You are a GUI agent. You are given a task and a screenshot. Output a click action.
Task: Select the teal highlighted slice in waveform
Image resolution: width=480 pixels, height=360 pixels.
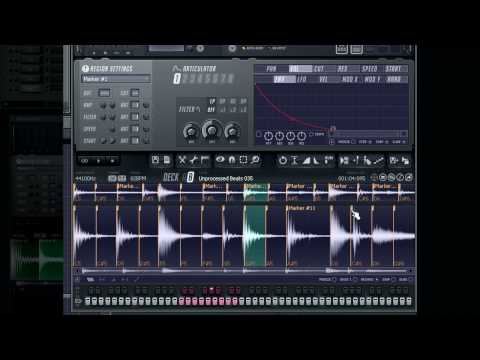pos(256,236)
